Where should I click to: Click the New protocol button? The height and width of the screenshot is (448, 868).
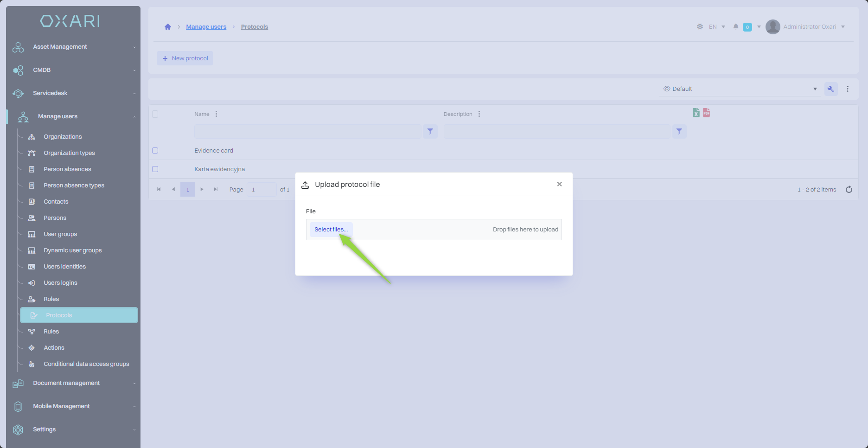coord(185,58)
